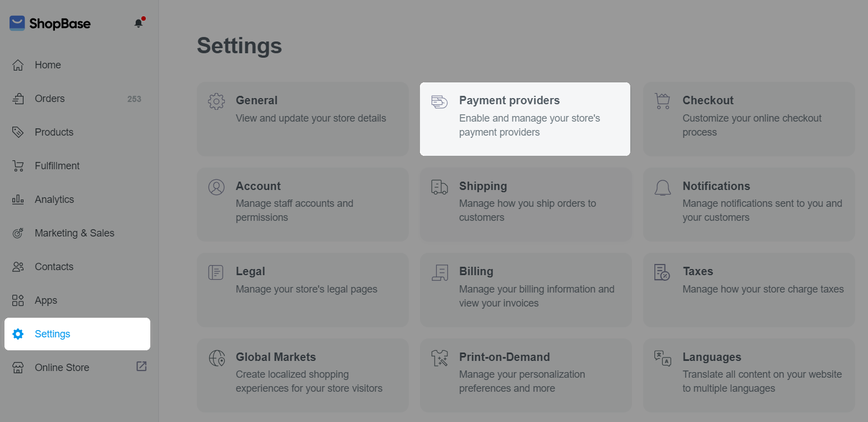The width and height of the screenshot is (868, 422).
Task: Open Languages via its translate icon
Action: (662, 358)
